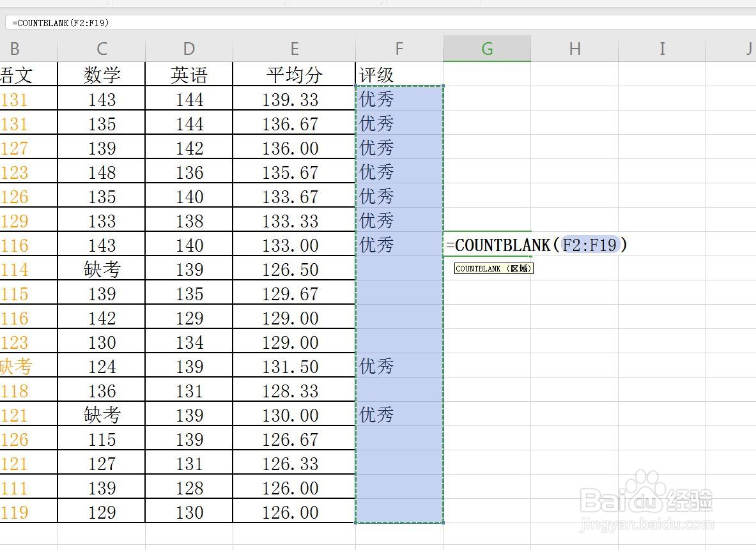Click the 数学 header cell
Image resolution: width=756 pixels, height=550 pixels.
click(x=101, y=73)
